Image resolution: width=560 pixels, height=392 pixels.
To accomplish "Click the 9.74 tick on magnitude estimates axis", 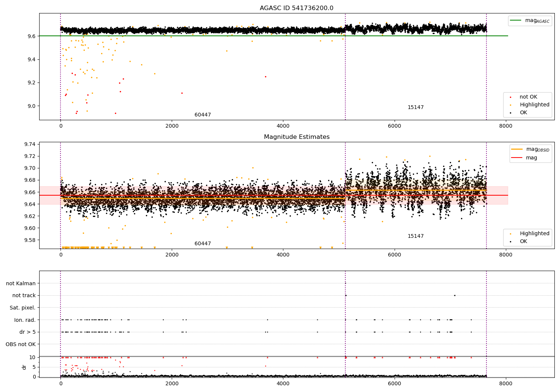I will [x=29, y=144].
